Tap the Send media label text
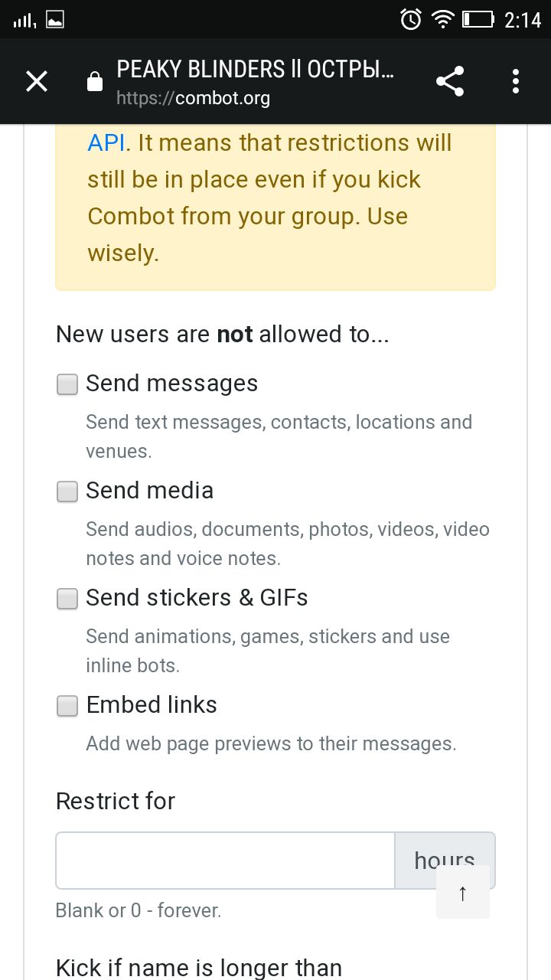The width and height of the screenshot is (551, 980). coord(150,491)
